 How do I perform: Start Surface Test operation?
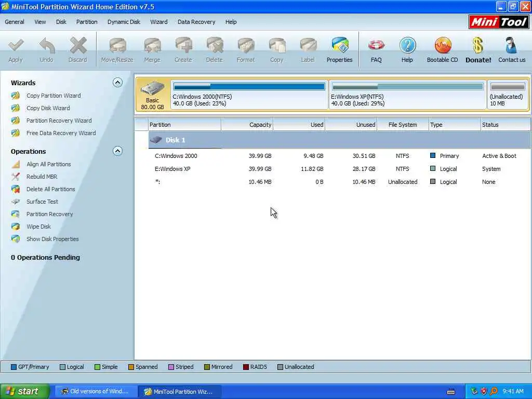pyautogui.click(x=42, y=202)
